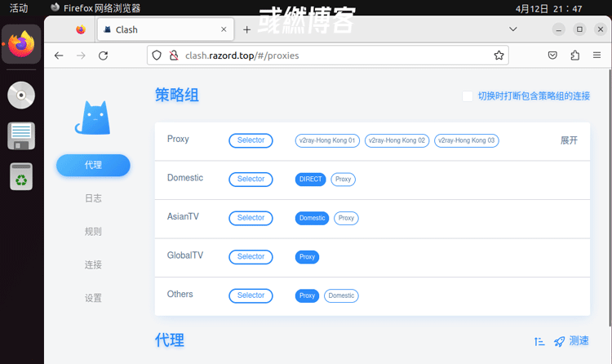612x364 pixels.
Task: Go to the 设置 settings page
Action: 93,298
